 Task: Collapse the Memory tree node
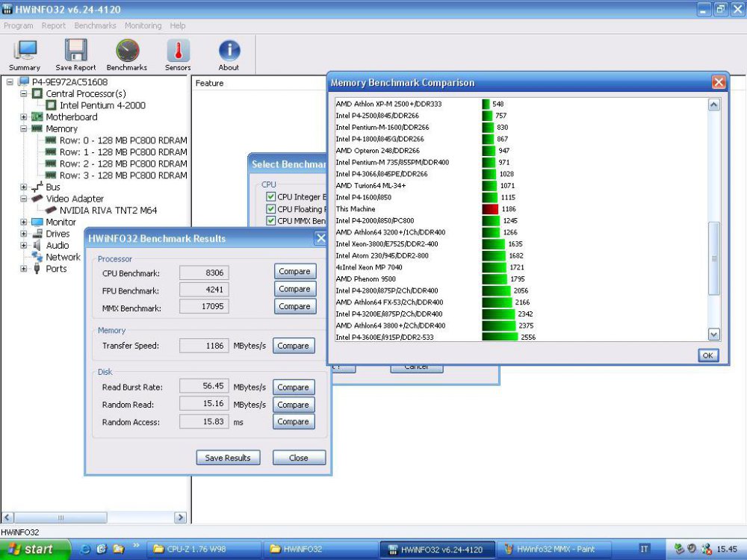pyautogui.click(x=24, y=129)
